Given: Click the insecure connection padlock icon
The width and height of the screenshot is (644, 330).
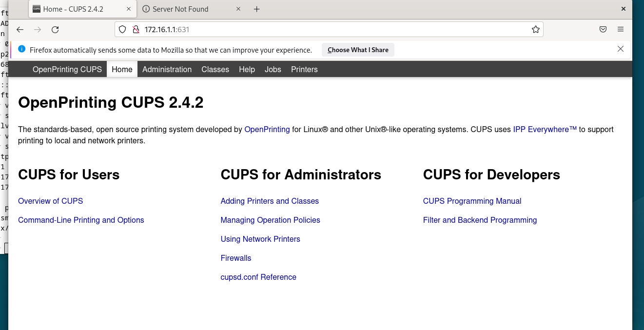Looking at the screenshot, I should pyautogui.click(x=136, y=30).
